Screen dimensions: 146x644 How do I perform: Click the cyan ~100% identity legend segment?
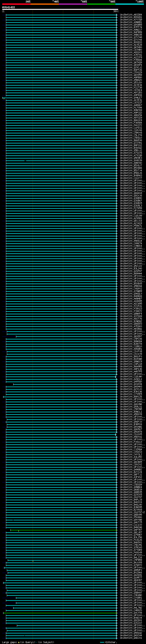click(x=130, y=4)
